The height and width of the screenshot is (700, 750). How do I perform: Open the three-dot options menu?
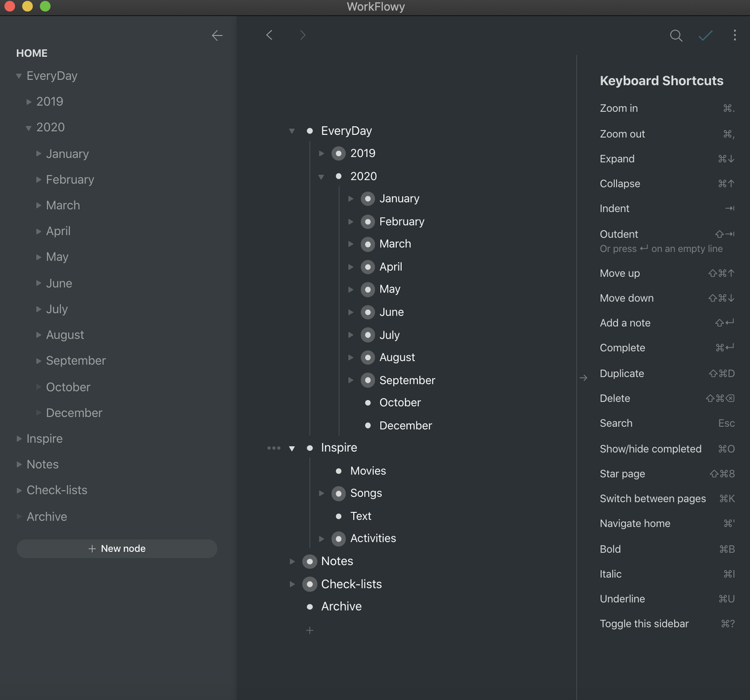(x=734, y=36)
